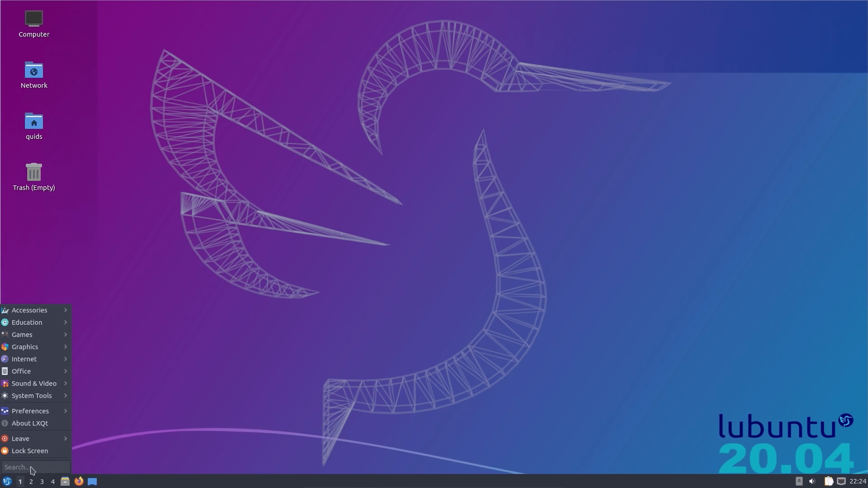Launch the file manager from the panel
The width and height of the screenshot is (868, 488).
65,481
